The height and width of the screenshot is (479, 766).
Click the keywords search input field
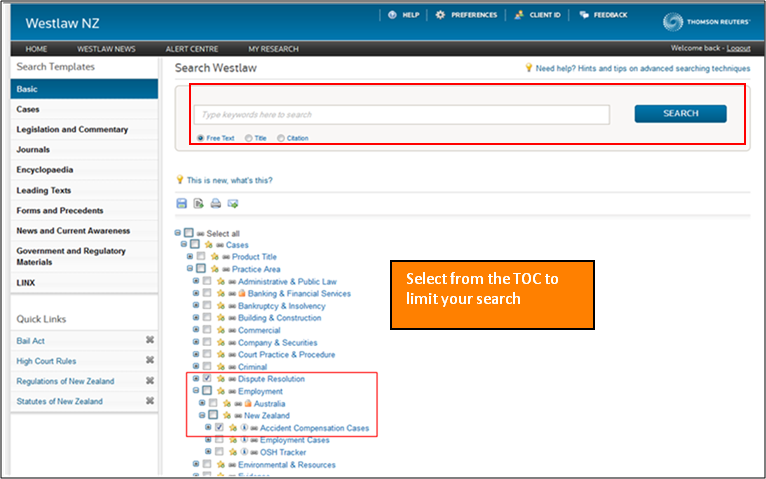coord(402,115)
